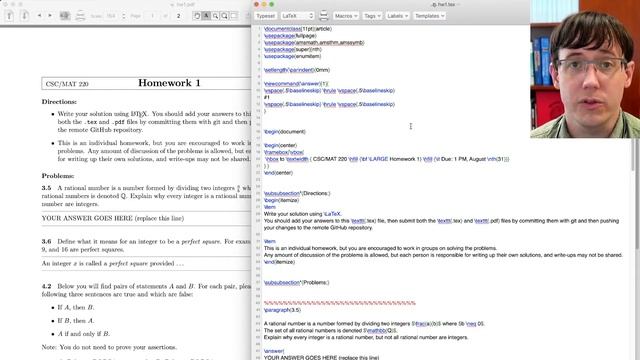Click "A if and only if B." in PDF
This screenshot has height=360, width=640.
coord(84,334)
